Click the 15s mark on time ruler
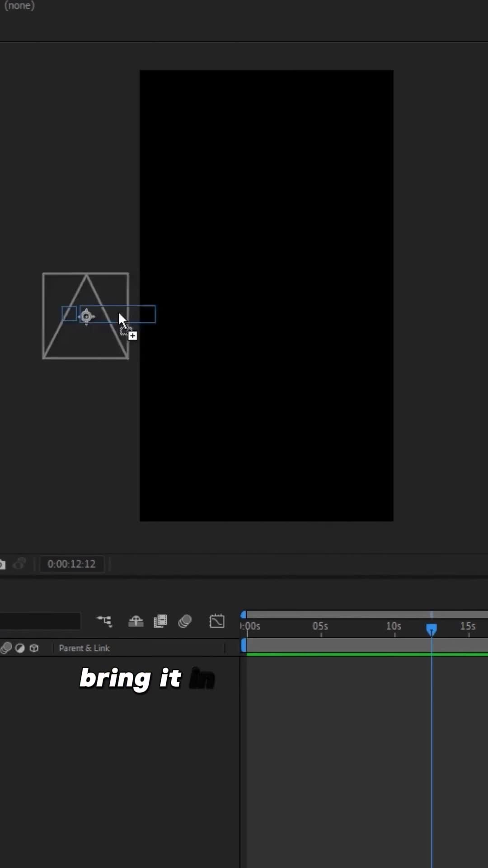 pos(468,626)
